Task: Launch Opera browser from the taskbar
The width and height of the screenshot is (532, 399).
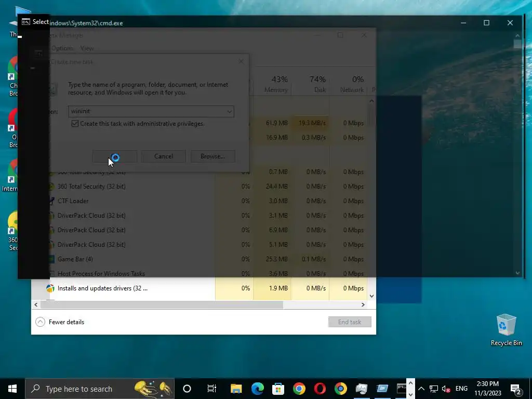Action: click(x=320, y=389)
